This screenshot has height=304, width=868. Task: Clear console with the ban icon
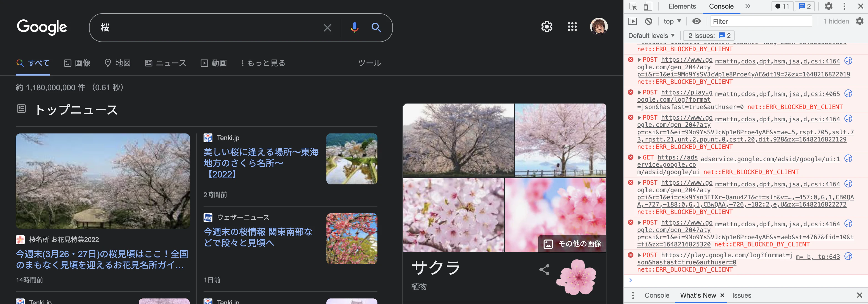[x=648, y=21]
